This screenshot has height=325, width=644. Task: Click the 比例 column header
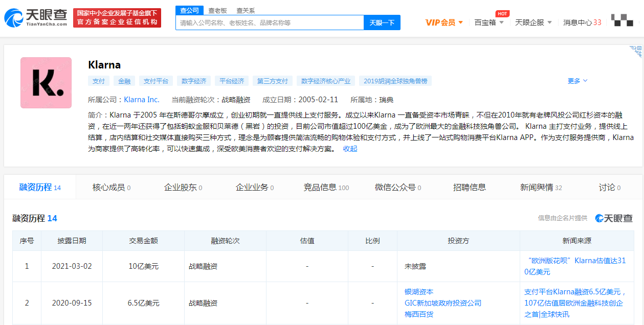click(373, 241)
